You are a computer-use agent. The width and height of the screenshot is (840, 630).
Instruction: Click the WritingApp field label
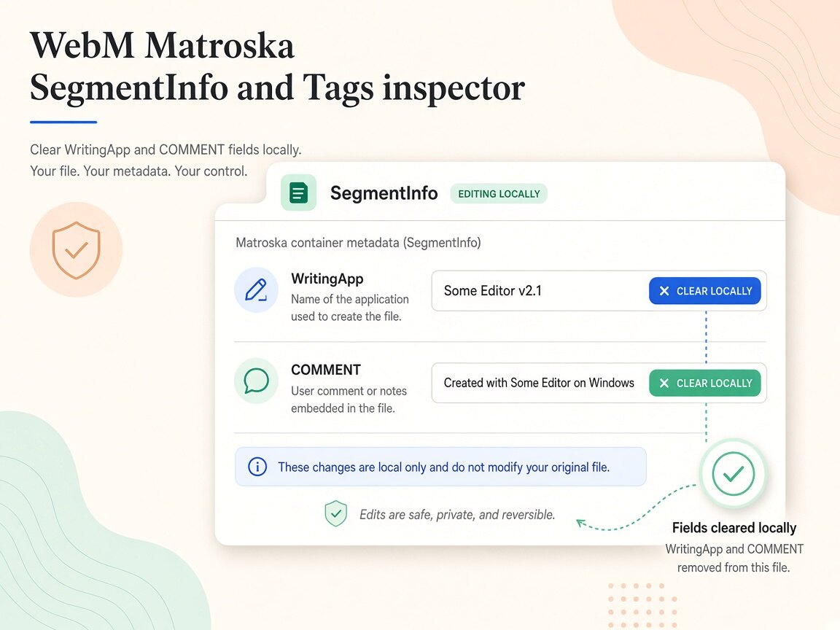coord(327,279)
